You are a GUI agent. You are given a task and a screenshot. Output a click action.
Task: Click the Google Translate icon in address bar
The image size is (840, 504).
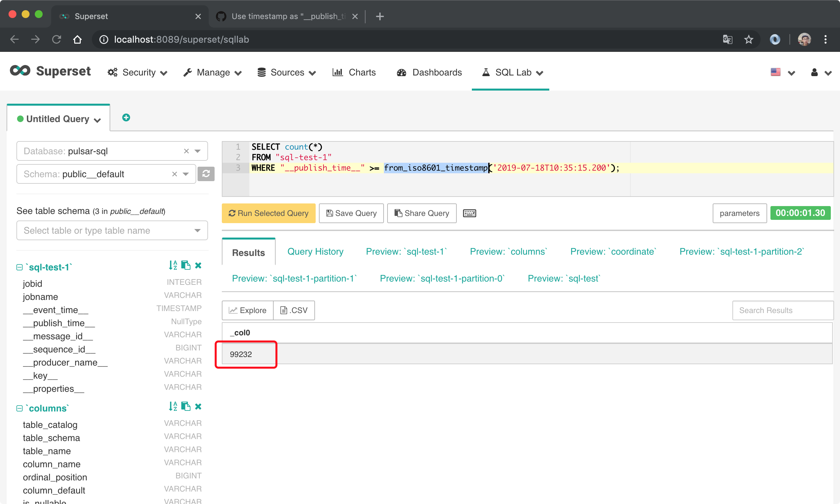click(727, 40)
